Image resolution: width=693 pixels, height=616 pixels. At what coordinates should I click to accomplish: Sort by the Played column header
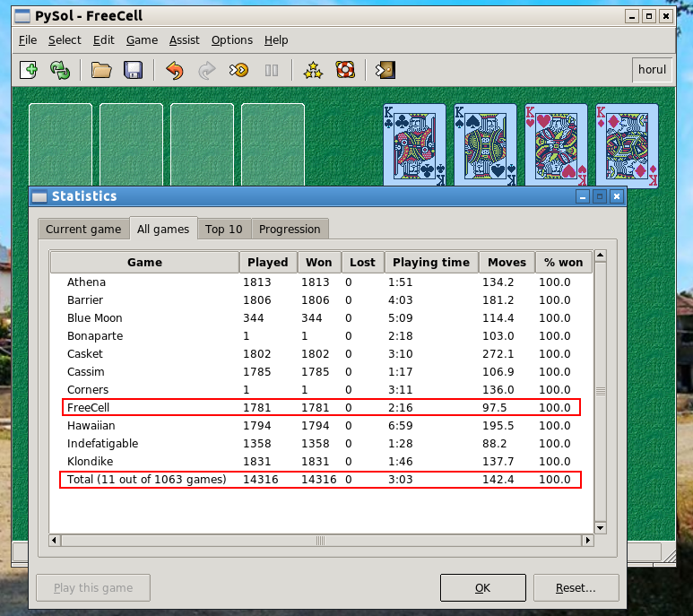[x=268, y=263]
